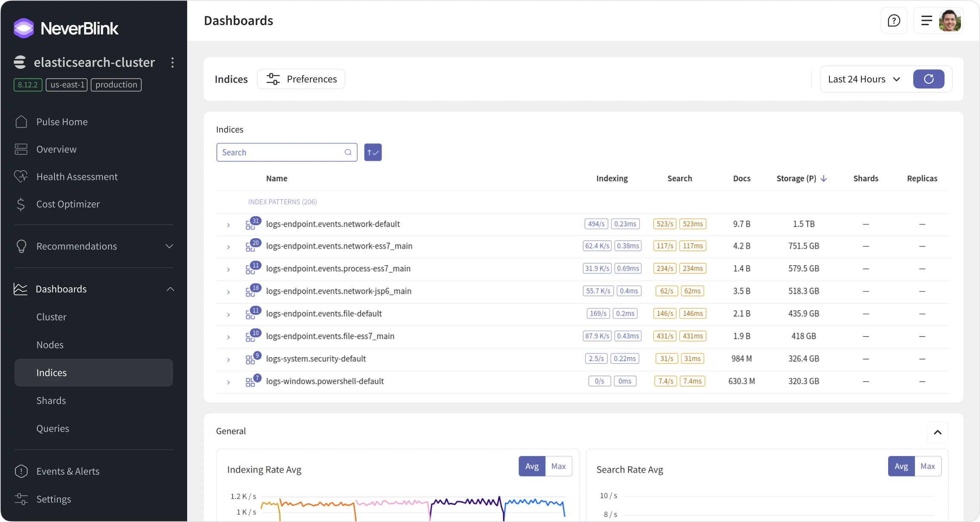Sort by the Shards column header
The width and height of the screenshot is (980, 522).
(x=866, y=179)
